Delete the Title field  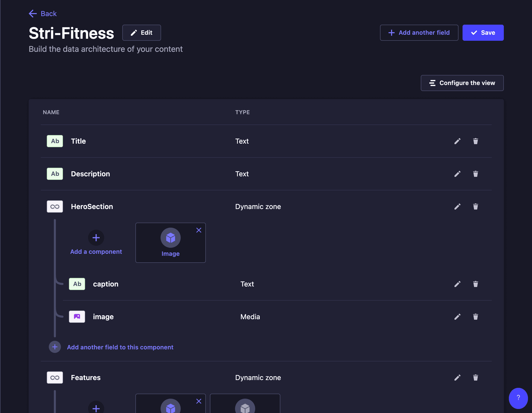pos(475,141)
